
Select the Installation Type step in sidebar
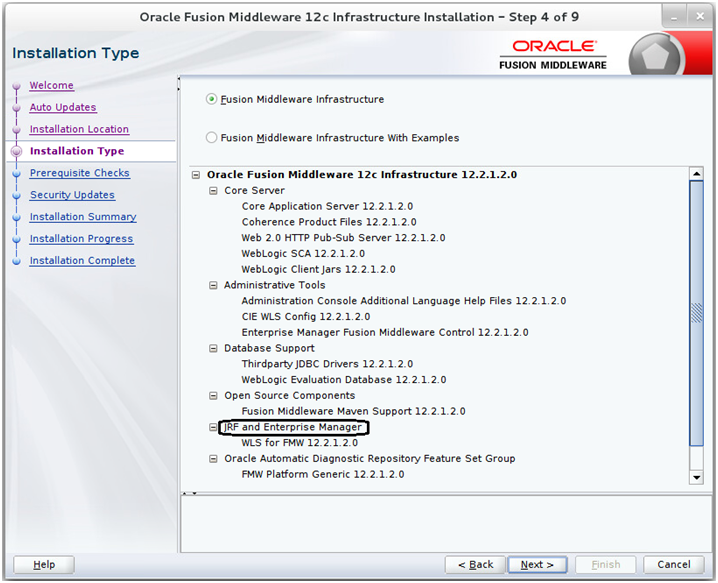(77, 151)
